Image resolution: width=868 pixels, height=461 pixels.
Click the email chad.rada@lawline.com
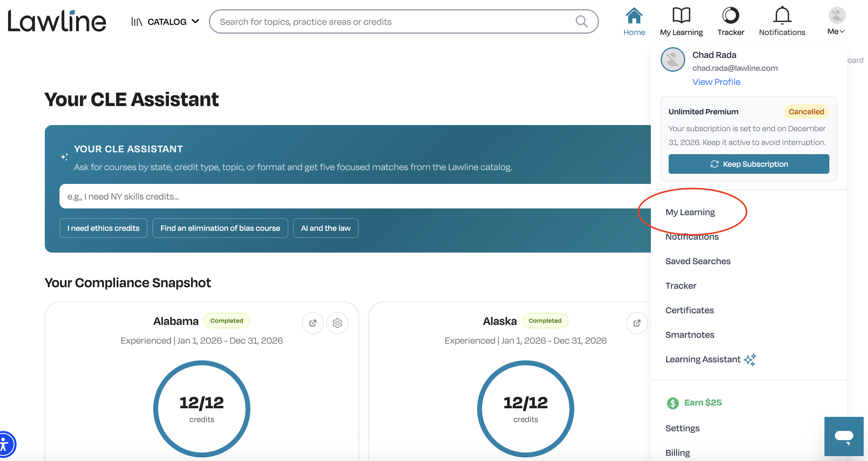coord(735,68)
